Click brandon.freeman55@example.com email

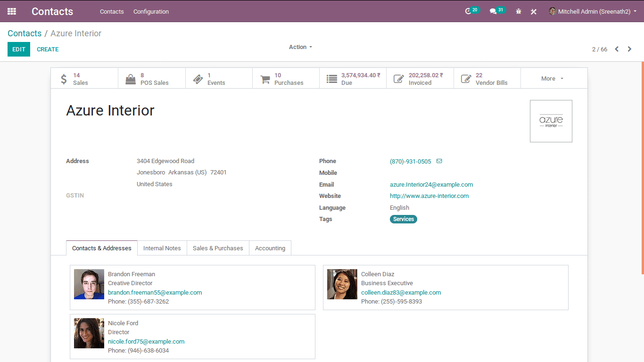155,293
